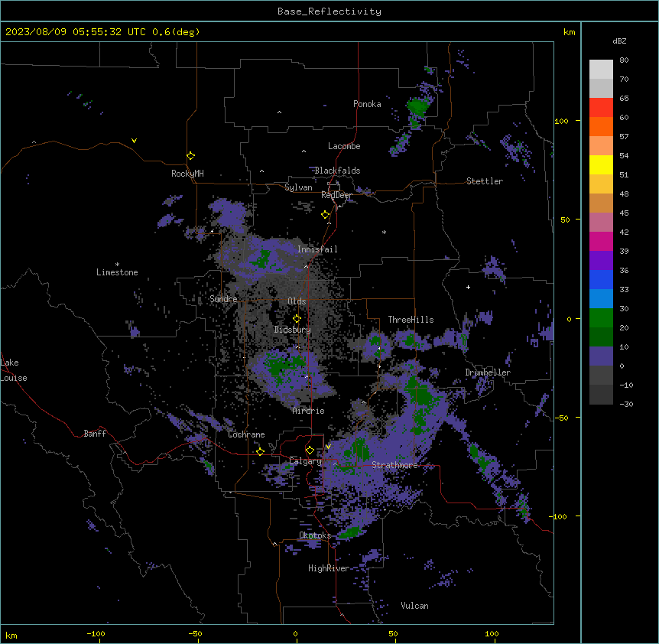This screenshot has height=644, width=659.
Task: Click the -100 tick on the right km axis
Action: [x=559, y=516]
